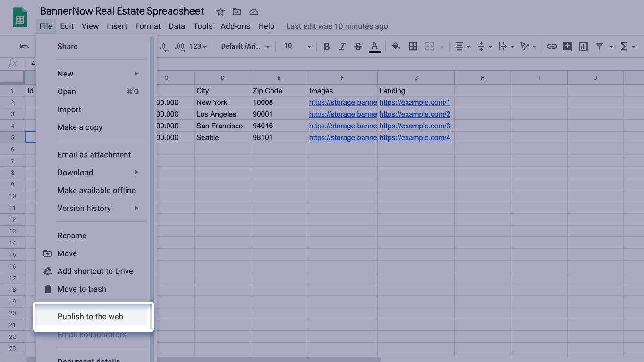This screenshot has height=362, width=644.
Task: Open the font family dropdown
Action: click(246, 46)
